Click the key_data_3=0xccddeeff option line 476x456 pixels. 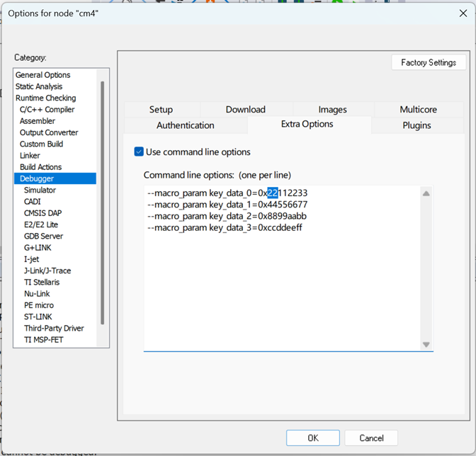(x=225, y=227)
